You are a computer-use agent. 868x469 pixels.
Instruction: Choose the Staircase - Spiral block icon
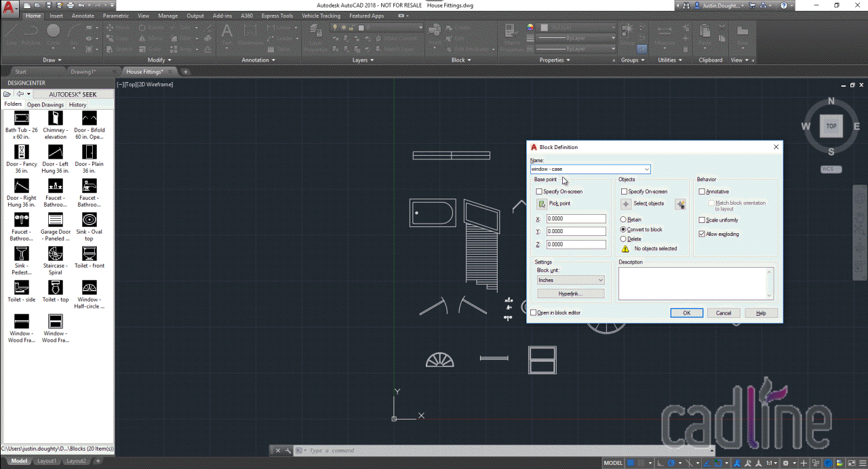pos(55,253)
